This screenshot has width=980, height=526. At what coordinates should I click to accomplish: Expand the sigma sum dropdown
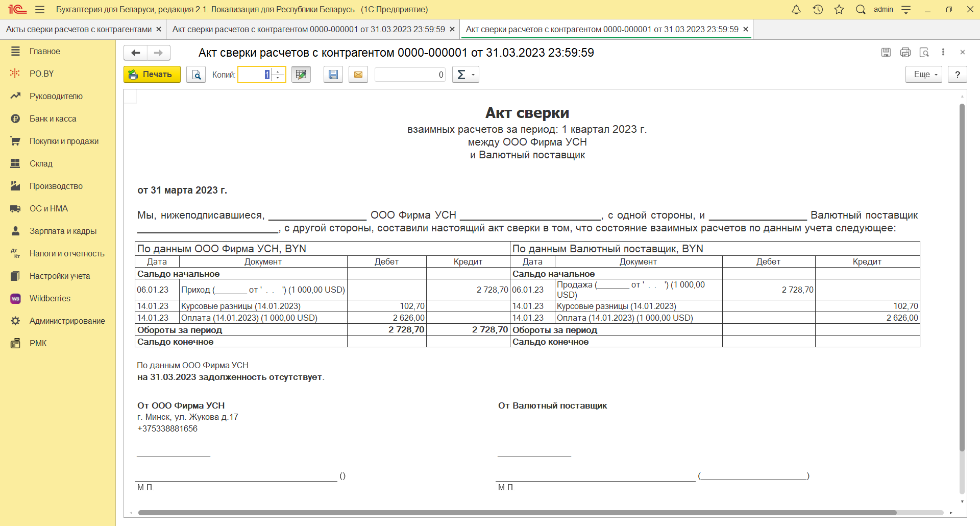(465, 75)
